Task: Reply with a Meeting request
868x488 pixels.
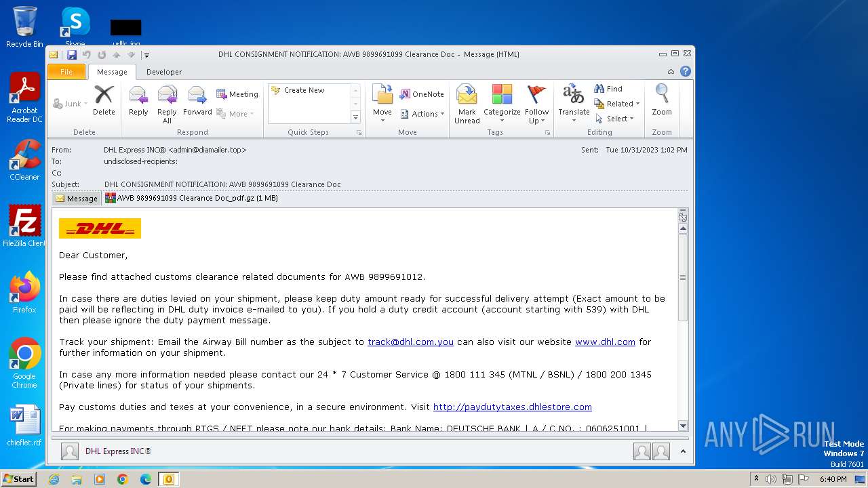Action: 237,94
